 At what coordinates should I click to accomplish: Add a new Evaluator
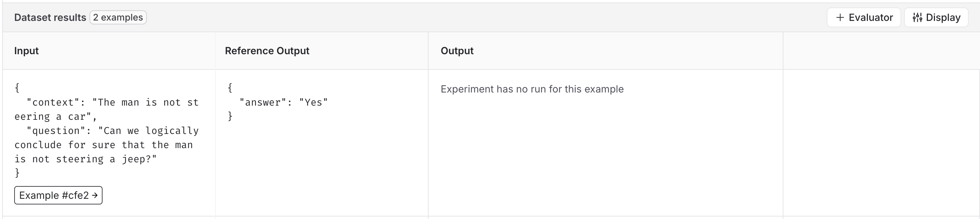[x=864, y=17]
